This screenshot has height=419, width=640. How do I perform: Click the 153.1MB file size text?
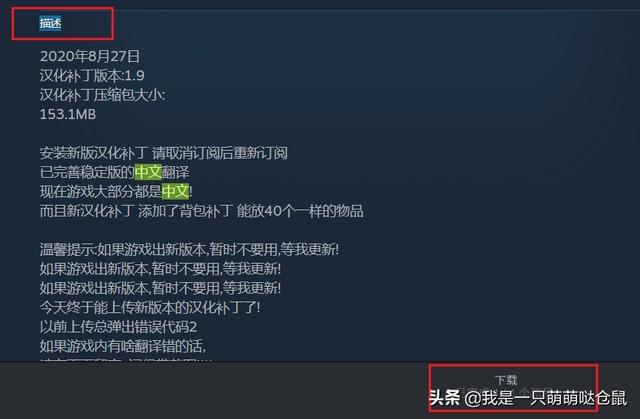[x=68, y=114]
